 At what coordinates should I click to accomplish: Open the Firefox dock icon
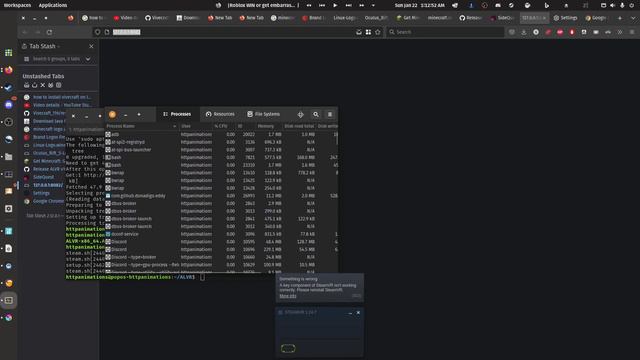tap(9, 70)
